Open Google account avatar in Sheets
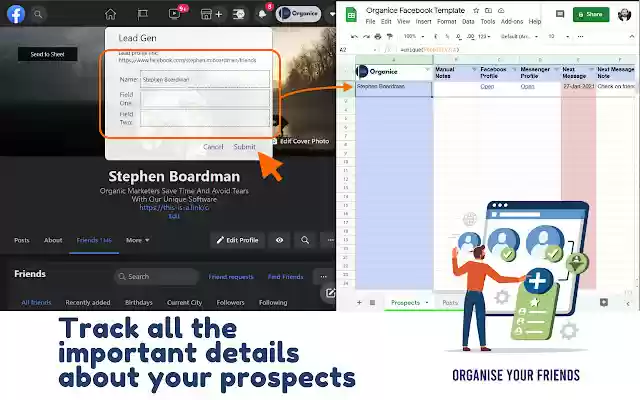The width and height of the screenshot is (640, 400). coord(624,15)
